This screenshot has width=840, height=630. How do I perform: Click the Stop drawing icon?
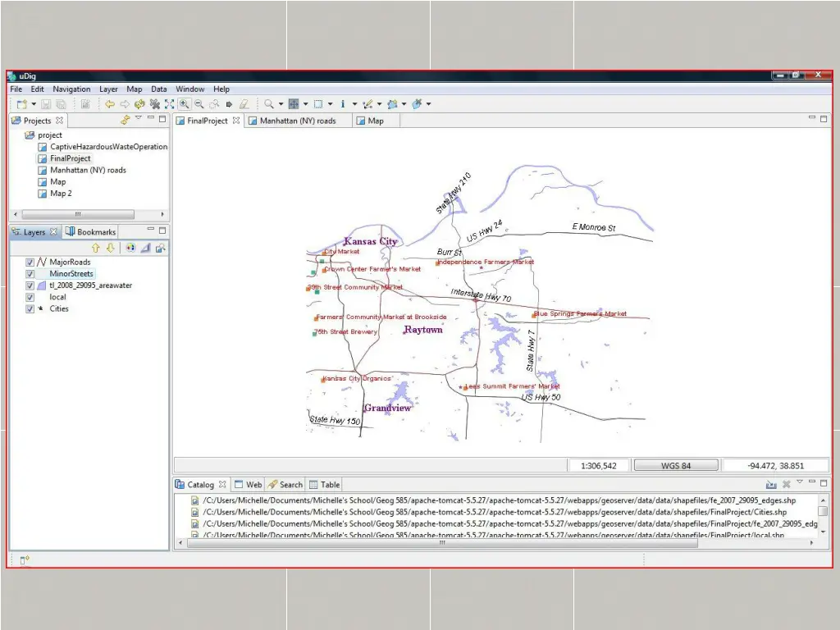click(155, 104)
